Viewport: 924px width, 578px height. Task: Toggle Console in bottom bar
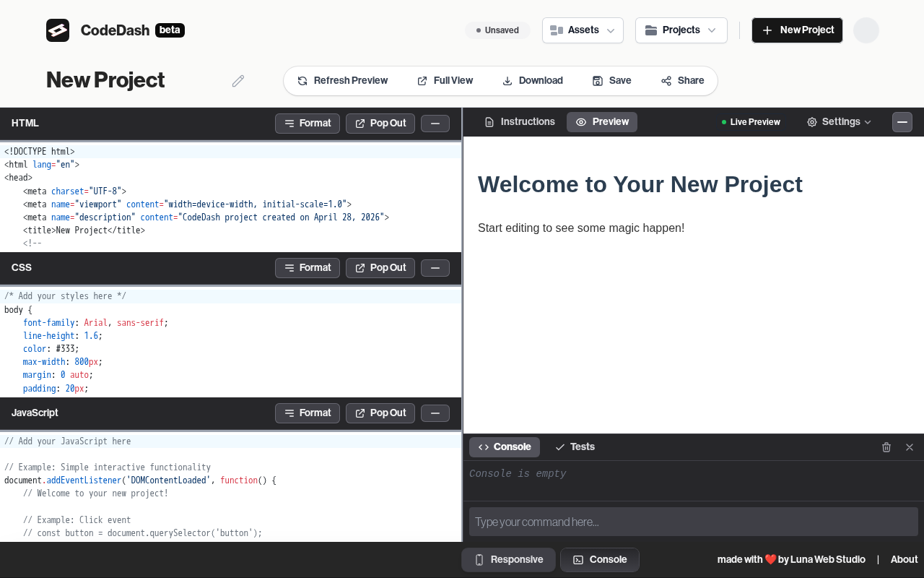point(600,560)
